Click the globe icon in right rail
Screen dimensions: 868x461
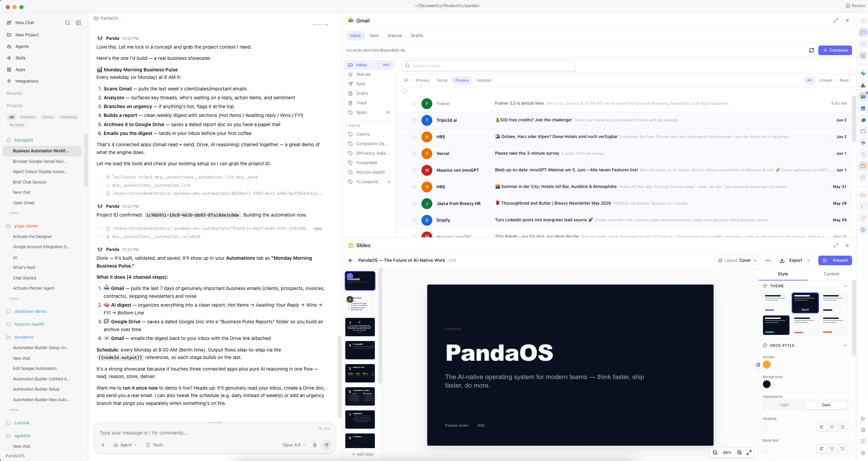click(x=863, y=230)
